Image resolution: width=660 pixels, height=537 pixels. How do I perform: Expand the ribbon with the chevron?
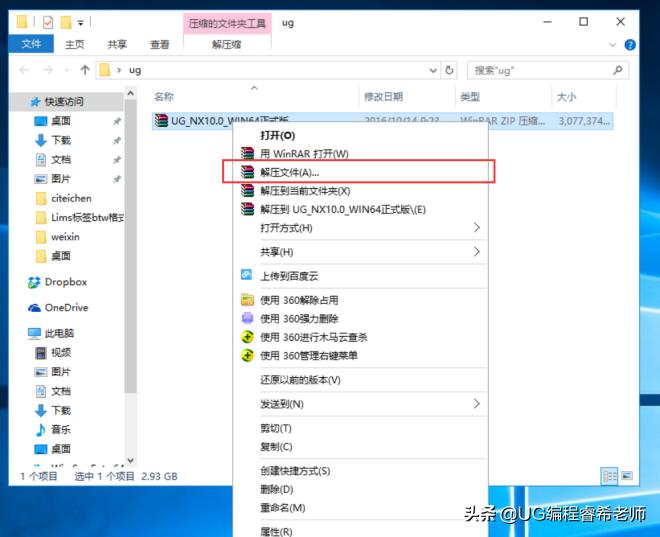[x=612, y=45]
